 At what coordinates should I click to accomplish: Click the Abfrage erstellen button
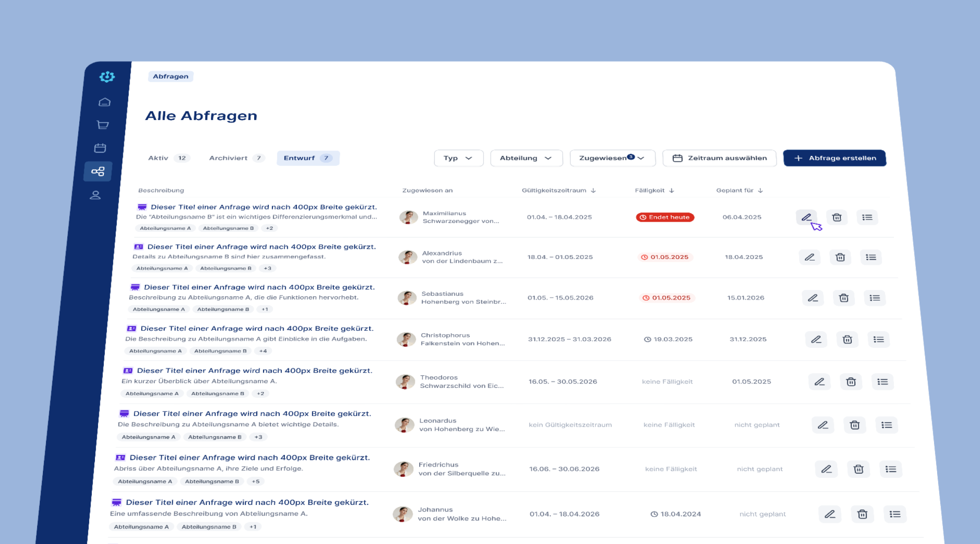point(835,158)
